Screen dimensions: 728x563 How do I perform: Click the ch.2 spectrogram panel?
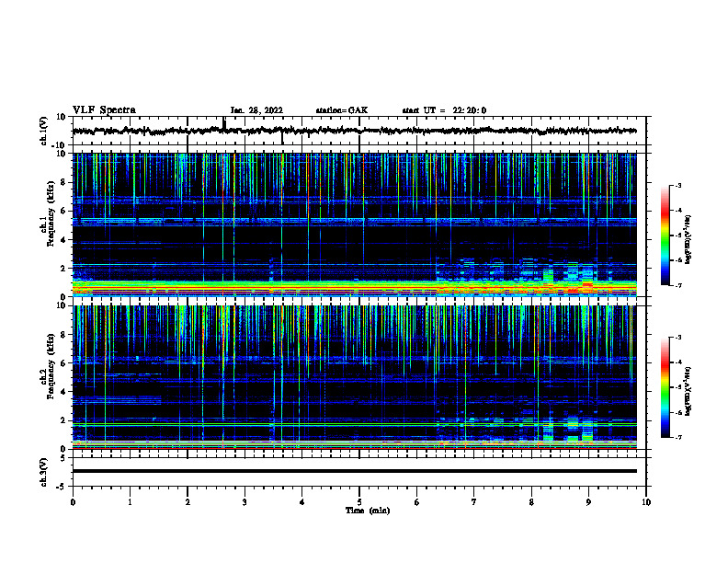click(354, 377)
